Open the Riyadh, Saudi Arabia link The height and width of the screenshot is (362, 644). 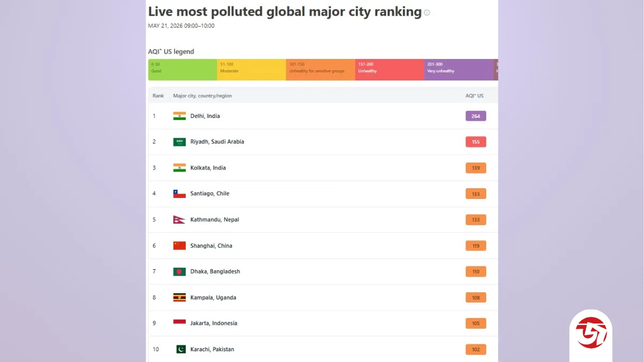click(x=217, y=142)
